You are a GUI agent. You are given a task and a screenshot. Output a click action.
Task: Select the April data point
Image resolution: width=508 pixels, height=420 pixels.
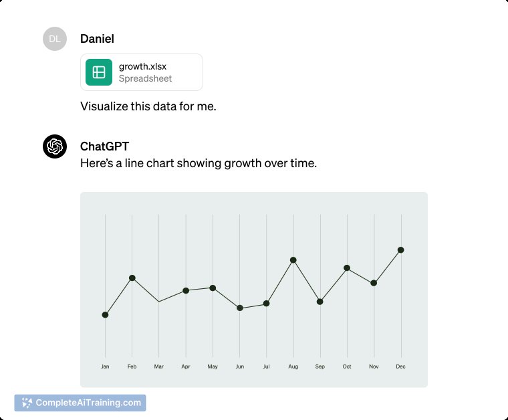186,290
